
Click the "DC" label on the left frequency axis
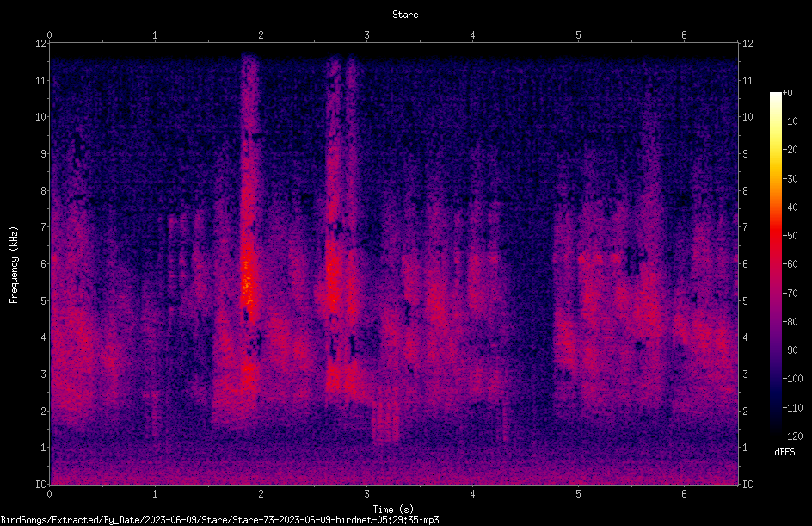tap(40, 485)
